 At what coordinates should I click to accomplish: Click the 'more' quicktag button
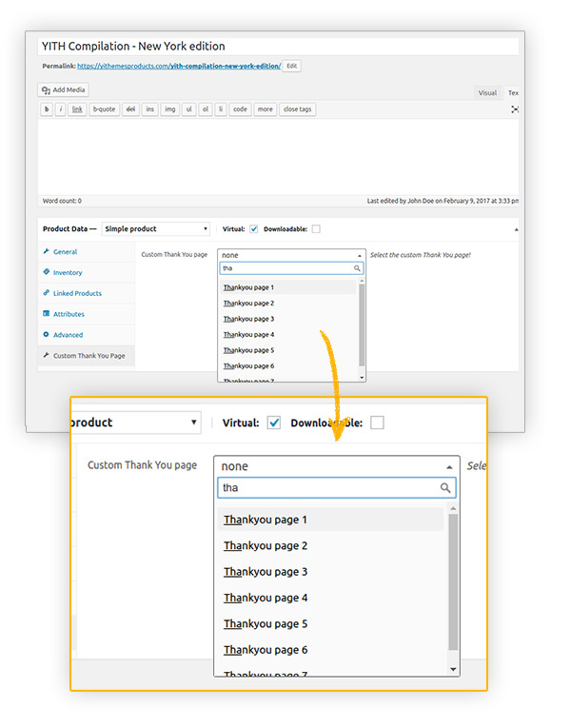(x=266, y=109)
